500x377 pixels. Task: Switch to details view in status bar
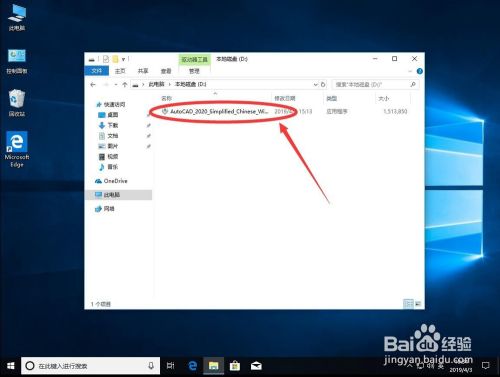click(408, 304)
